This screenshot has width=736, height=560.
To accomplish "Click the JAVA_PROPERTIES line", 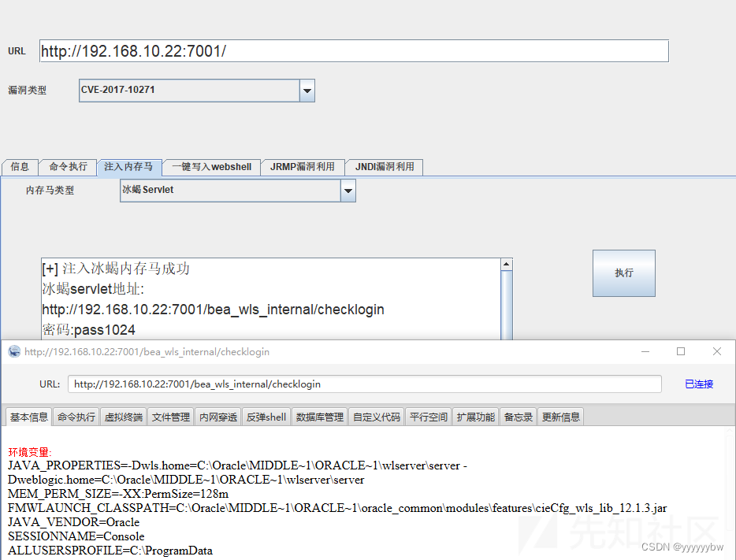I will 237,473.
